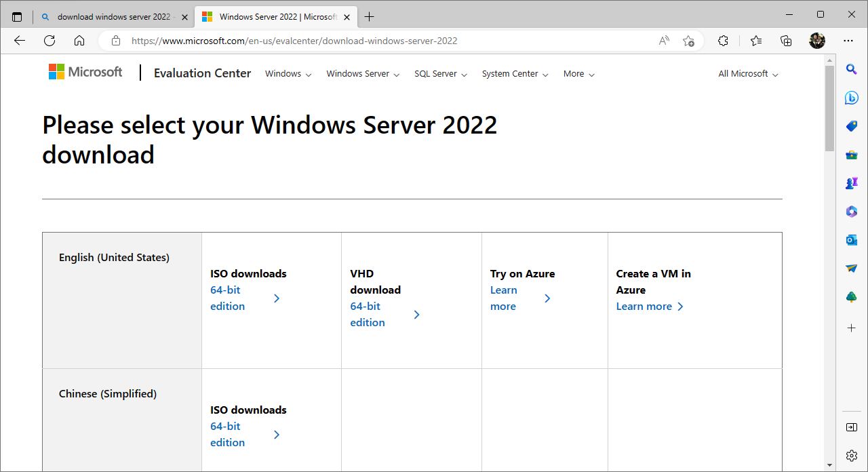
Task: Open the Collections icon in toolbar
Action: pyautogui.click(x=786, y=41)
